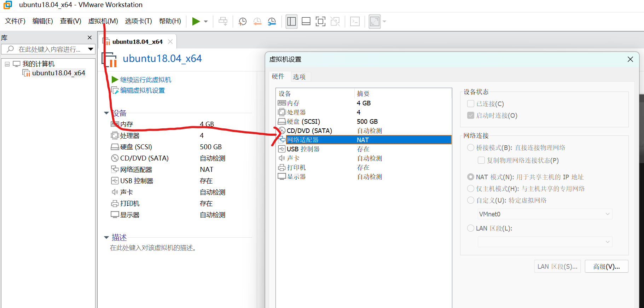Click 网络适配器 icon in VM summary
The image size is (644, 308).
[115, 169]
